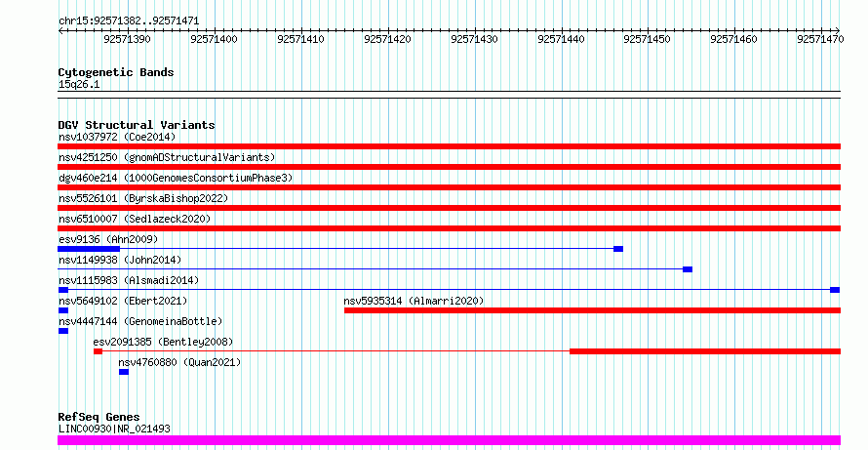Click ruler position 92571440
Image resolution: width=868 pixels, height=450 pixels.
coord(561,39)
